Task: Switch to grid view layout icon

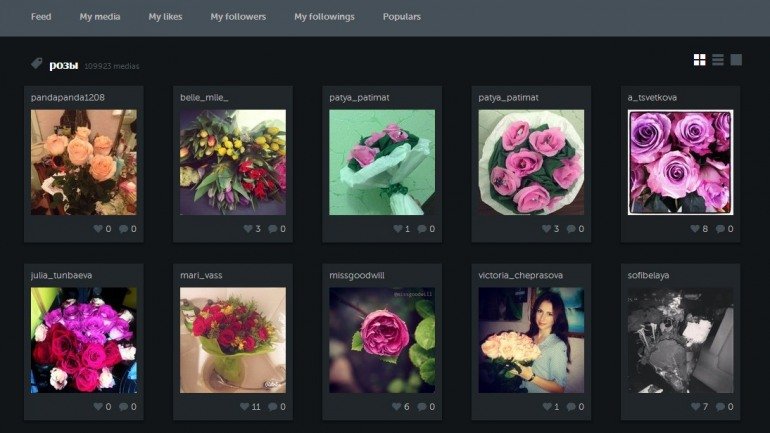Action: [700, 60]
